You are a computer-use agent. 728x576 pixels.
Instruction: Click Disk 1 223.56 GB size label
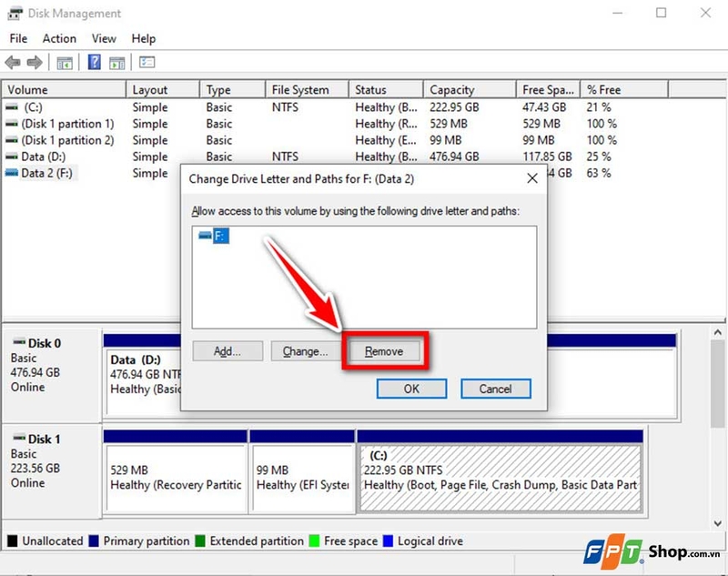35,468
